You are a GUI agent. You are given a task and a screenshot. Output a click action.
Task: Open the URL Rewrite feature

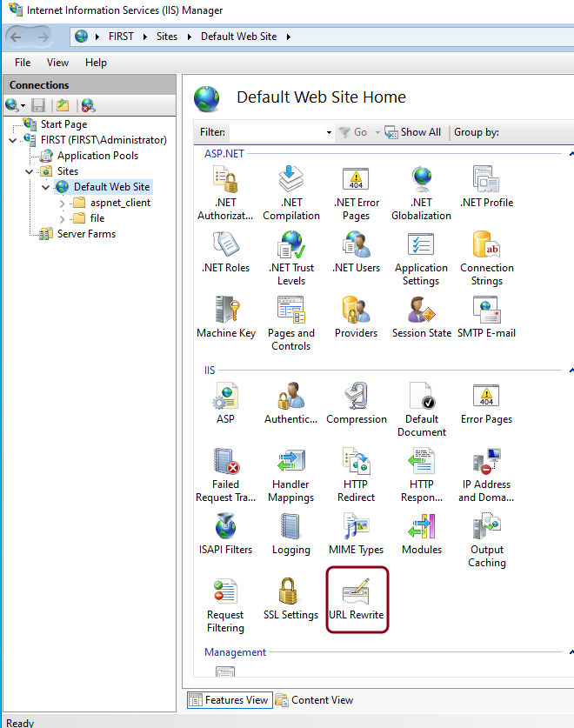tap(357, 599)
